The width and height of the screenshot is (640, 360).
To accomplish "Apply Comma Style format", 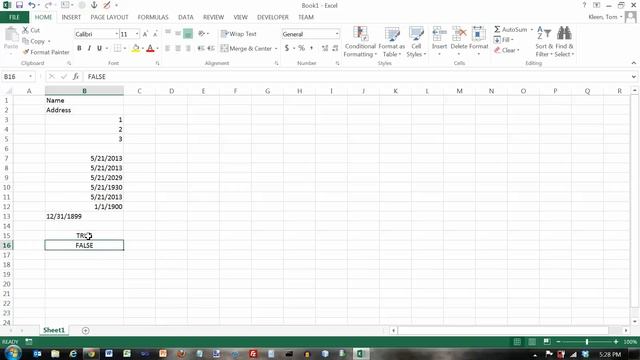I will (311, 48).
